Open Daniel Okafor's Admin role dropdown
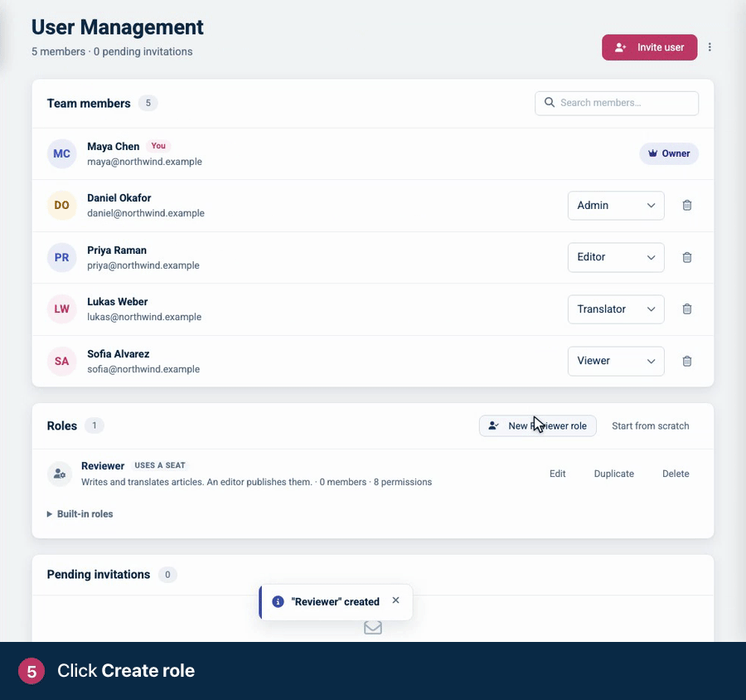Image resolution: width=746 pixels, height=700 pixels. (616, 205)
